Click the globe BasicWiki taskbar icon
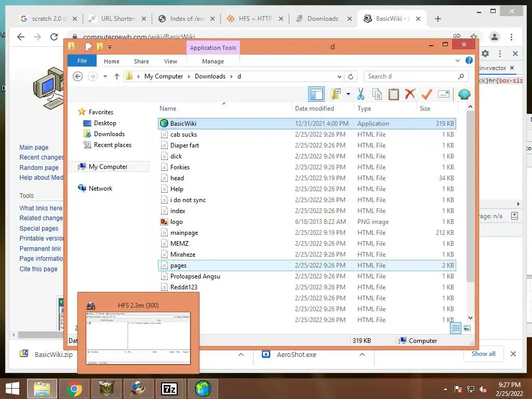Viewport: 532px width, 399px height. [203, 389]
